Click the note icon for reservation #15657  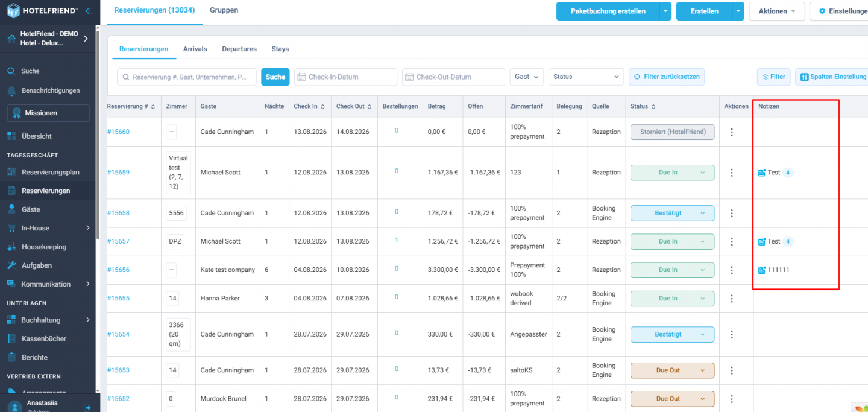click(762, 241)
